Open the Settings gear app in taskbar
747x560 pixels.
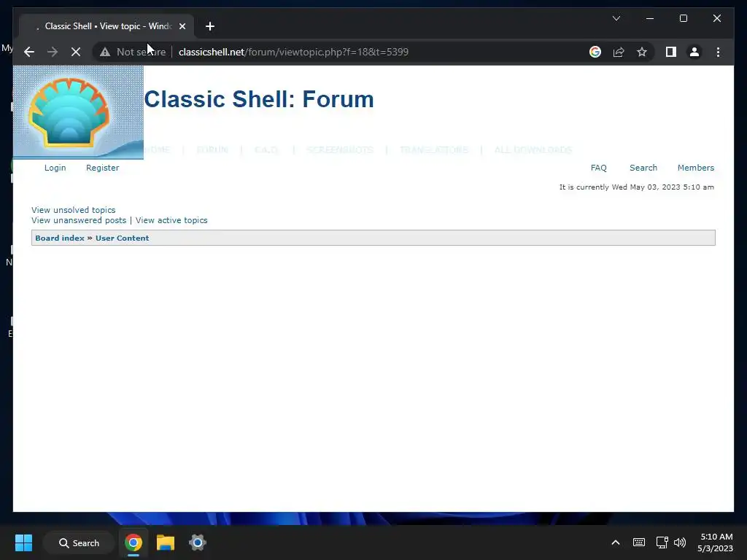pos(197,542)
